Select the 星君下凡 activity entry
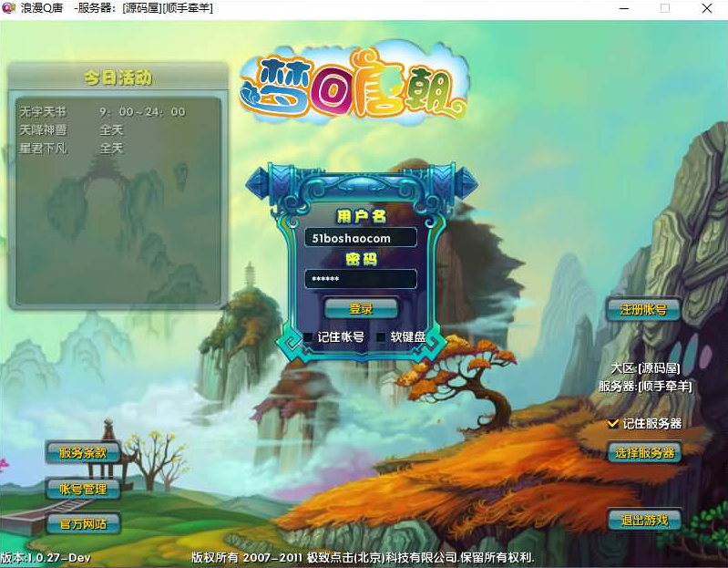This screenshot has width=728, height=568. (43, 148)
